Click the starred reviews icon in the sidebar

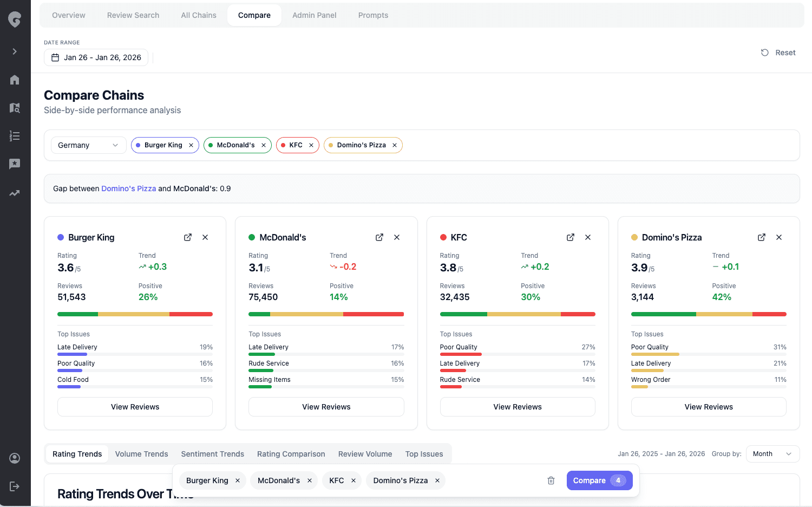click(15, 164)
